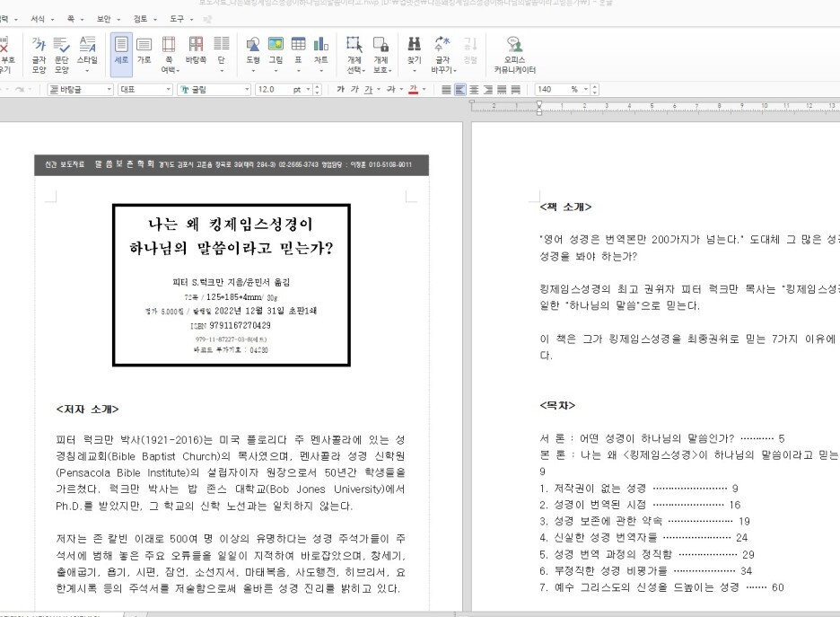Screen dimensions: 840x617
Task: Click the 개체 보호 object protect icon
Action: point(382,54)
